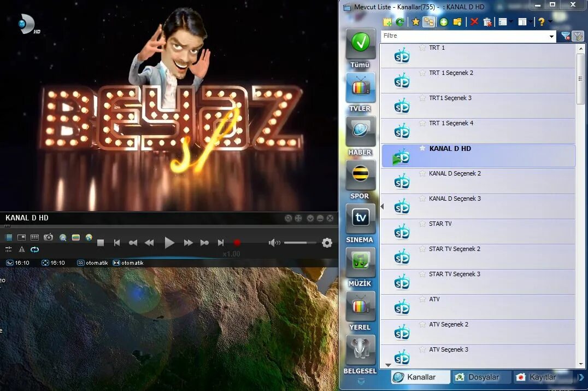
Task: Expand the panel layout dropdown arrow
Action: click(x=530, y=22)
